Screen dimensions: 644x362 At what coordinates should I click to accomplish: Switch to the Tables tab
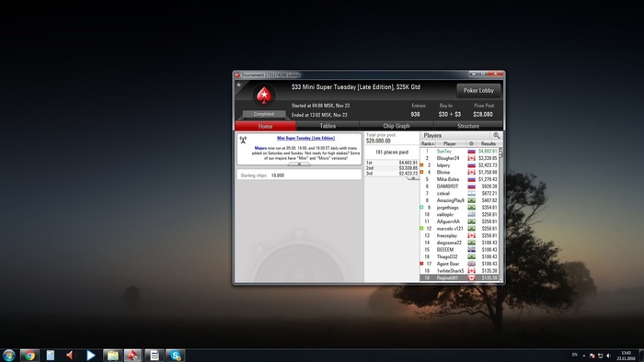click(328, 126)
